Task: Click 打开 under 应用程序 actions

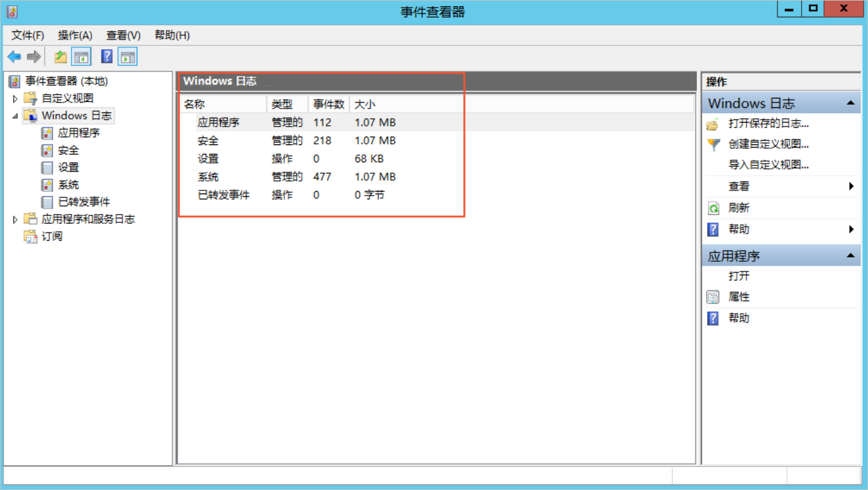Action: pyautogui.click(x=739, y=276)
